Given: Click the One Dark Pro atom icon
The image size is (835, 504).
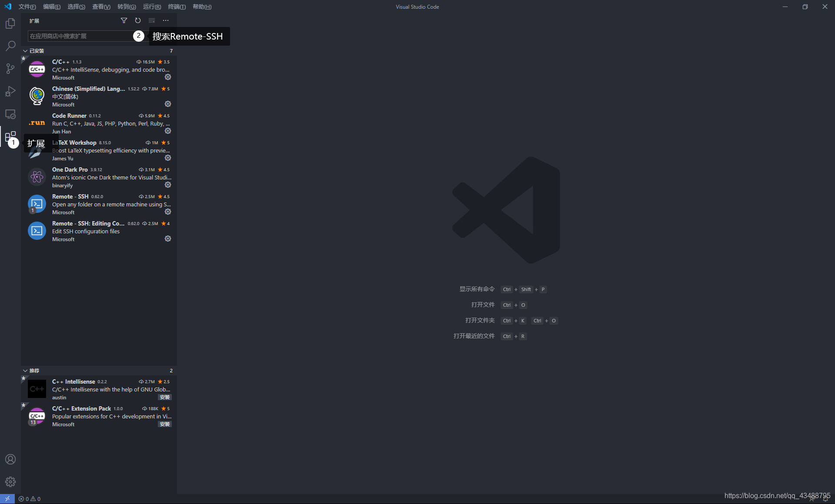Looking at the screenshot, I should coord(37,177).
